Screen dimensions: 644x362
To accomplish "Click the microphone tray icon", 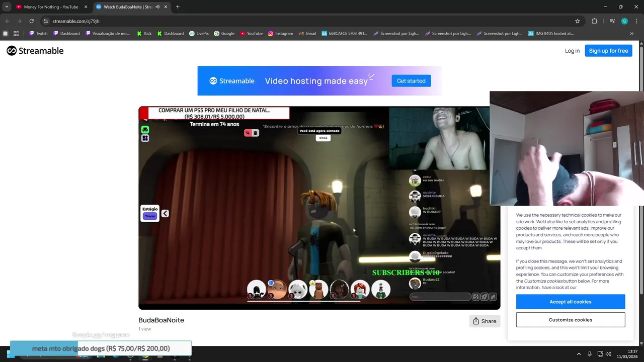I will (590, 354).
